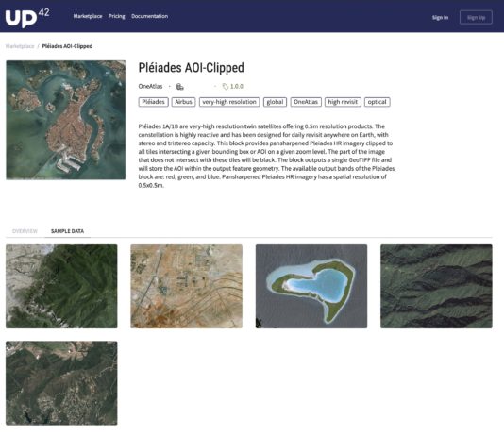504x436 pixels.
Task: Switch to the Overview tab
Action: pyautogui.click(x=25, y=231)
